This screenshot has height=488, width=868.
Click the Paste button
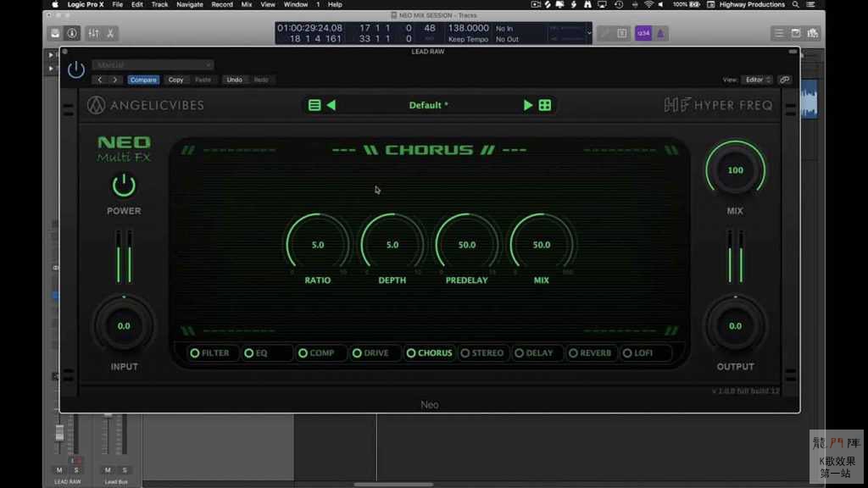pyautogui.click(x=203, y=80)
